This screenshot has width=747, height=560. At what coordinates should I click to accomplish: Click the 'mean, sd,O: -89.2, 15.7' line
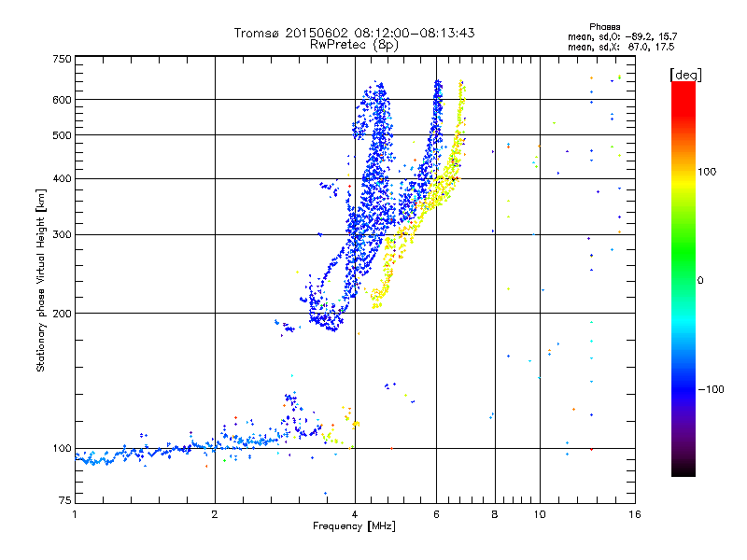(622, 36)
